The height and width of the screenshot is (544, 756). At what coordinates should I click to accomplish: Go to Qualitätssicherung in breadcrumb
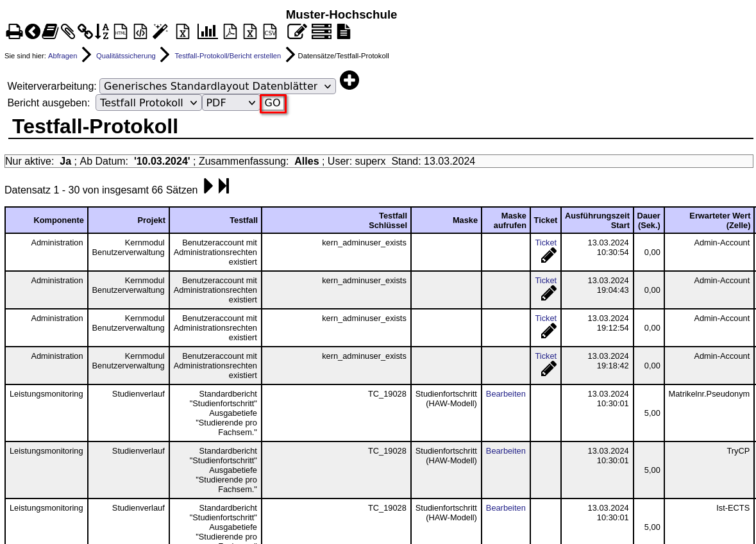pyautogui.click(x=126, y=56)
